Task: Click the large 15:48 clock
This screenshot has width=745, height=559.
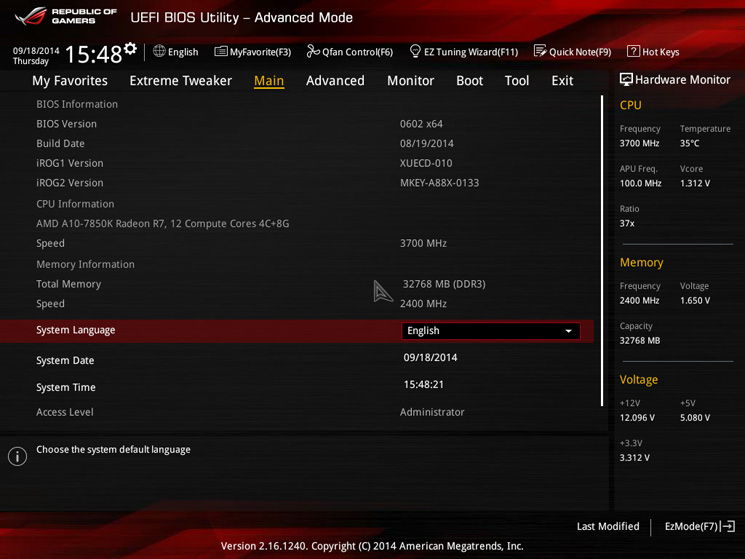Action: point(94,54)
